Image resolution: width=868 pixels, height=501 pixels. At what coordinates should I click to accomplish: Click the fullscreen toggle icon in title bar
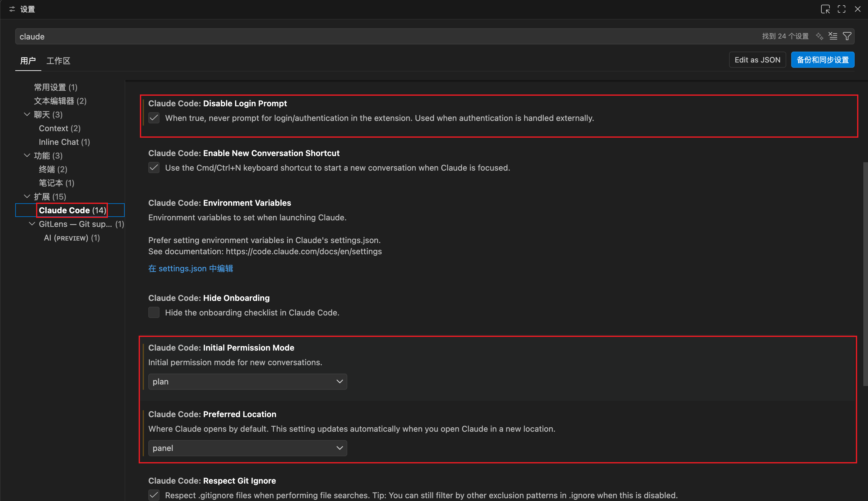(x=842, y=9)
